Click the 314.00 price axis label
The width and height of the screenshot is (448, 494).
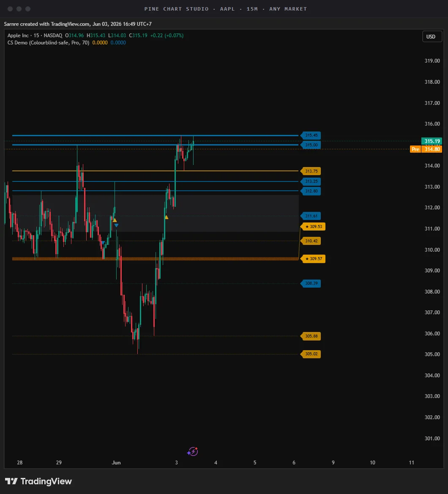(432, 166)
